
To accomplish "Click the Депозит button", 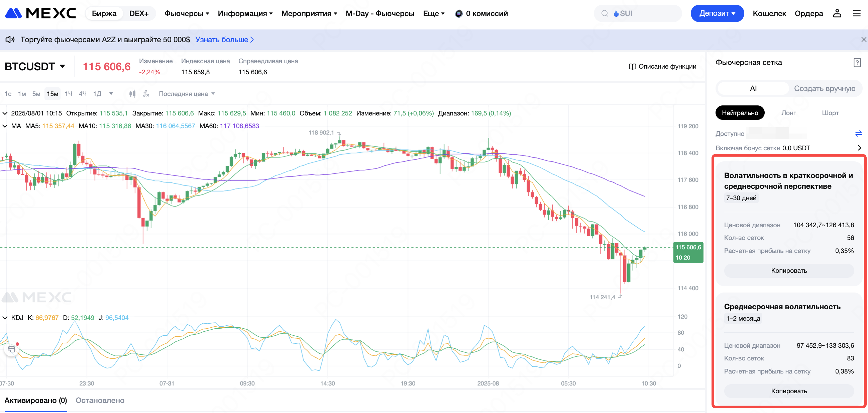I will click(717, 13).
